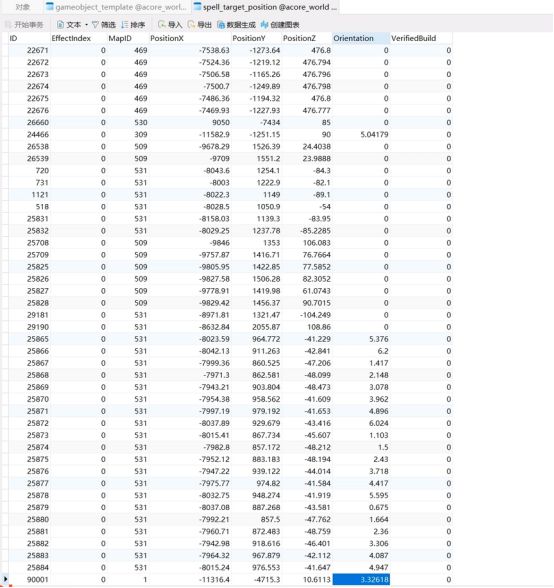Click the Orientation column header
This screenshot has height=588, width=554.
point(361,38)
